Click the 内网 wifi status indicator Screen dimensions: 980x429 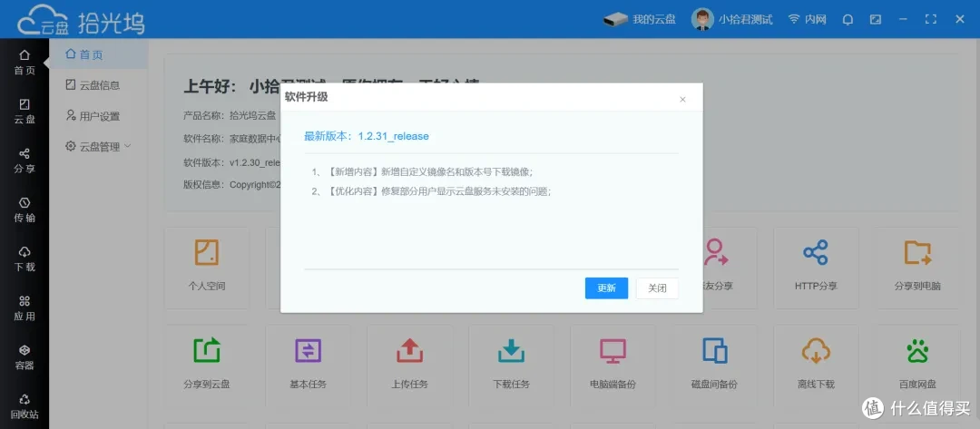click(807, 19)
